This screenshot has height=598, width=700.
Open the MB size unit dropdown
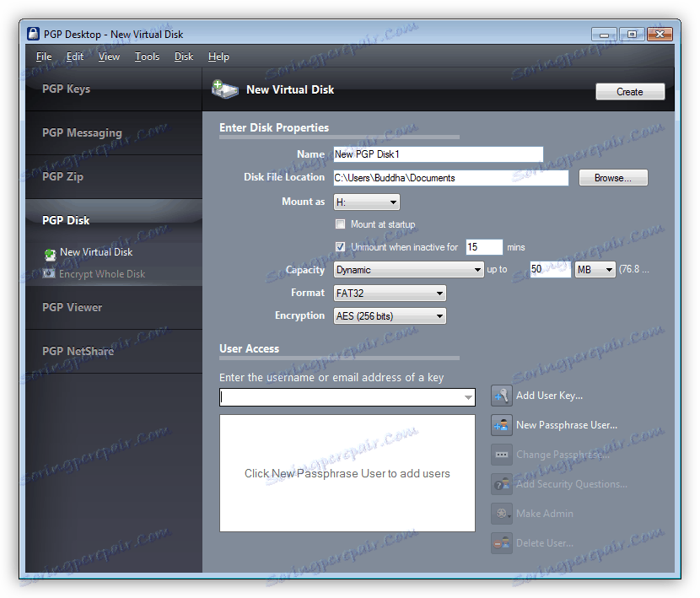595,270
